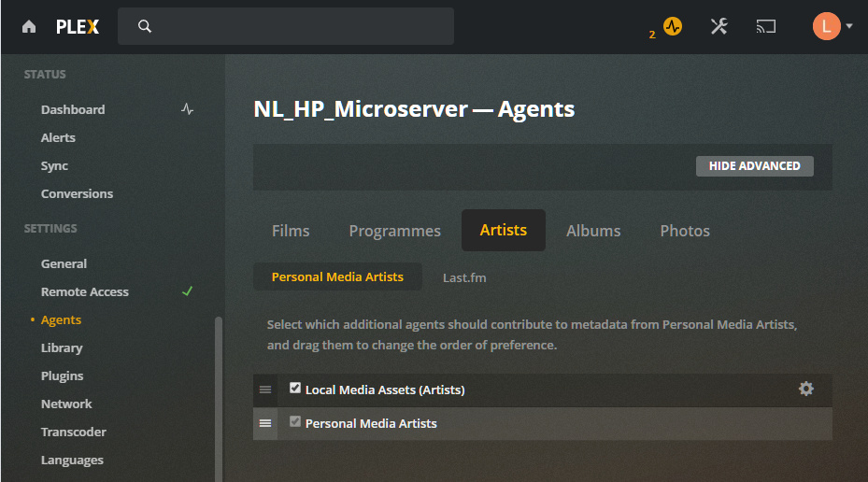868x482 pixels.
Task: Click the sidebar vertical scrollbar
Action: 218,399
